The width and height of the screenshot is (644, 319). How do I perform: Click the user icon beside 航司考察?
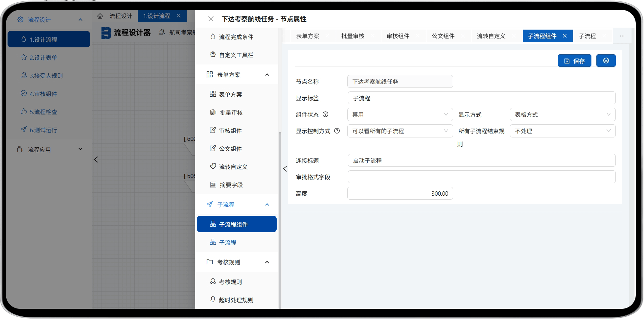[162, 32]
